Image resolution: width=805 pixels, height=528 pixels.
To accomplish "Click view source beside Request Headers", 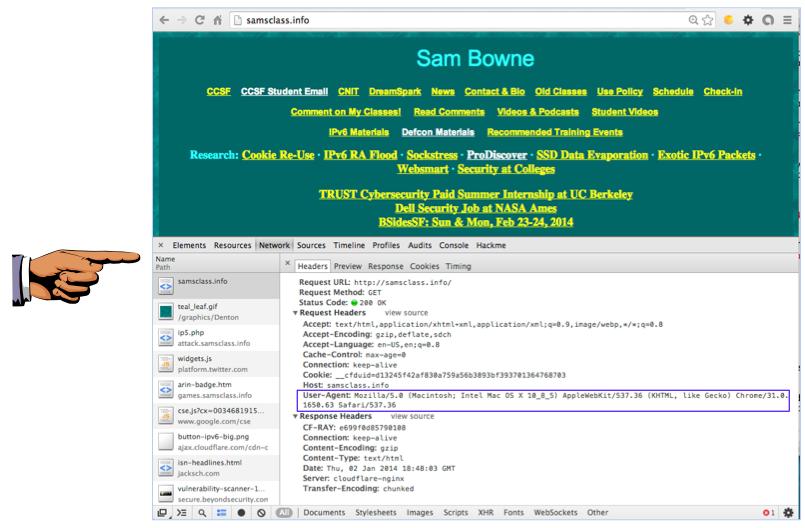I will (406, 313).
